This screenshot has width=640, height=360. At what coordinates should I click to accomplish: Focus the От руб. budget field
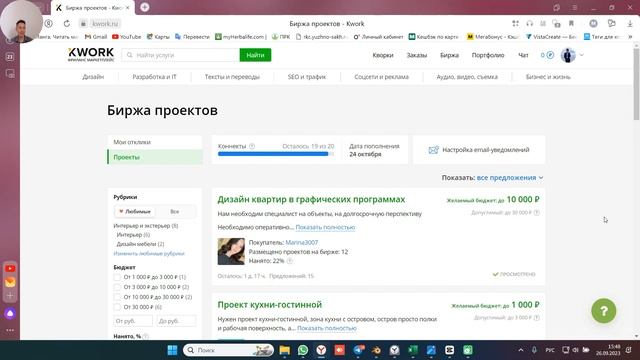pos(133,321)
